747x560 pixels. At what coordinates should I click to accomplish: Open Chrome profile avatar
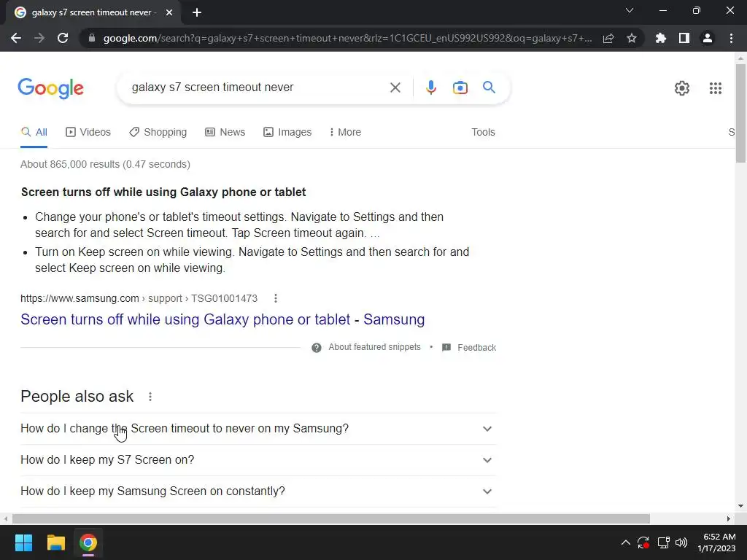click(708, 38)
